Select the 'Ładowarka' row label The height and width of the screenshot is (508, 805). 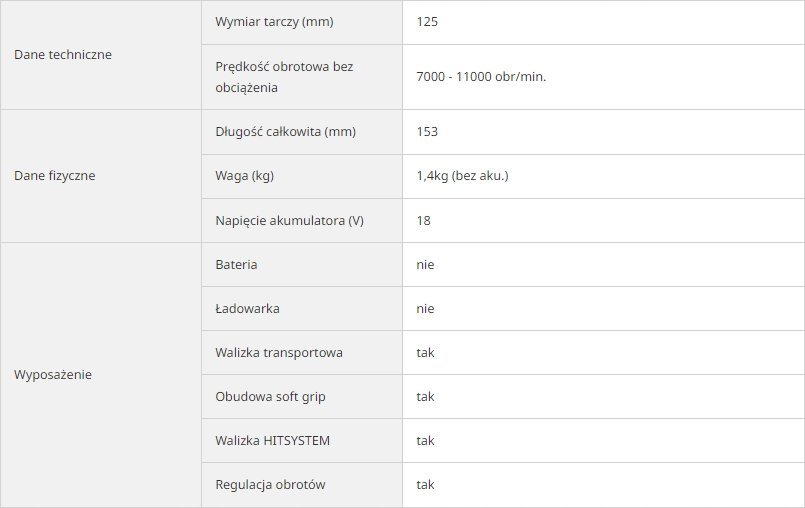coord(247,309)
